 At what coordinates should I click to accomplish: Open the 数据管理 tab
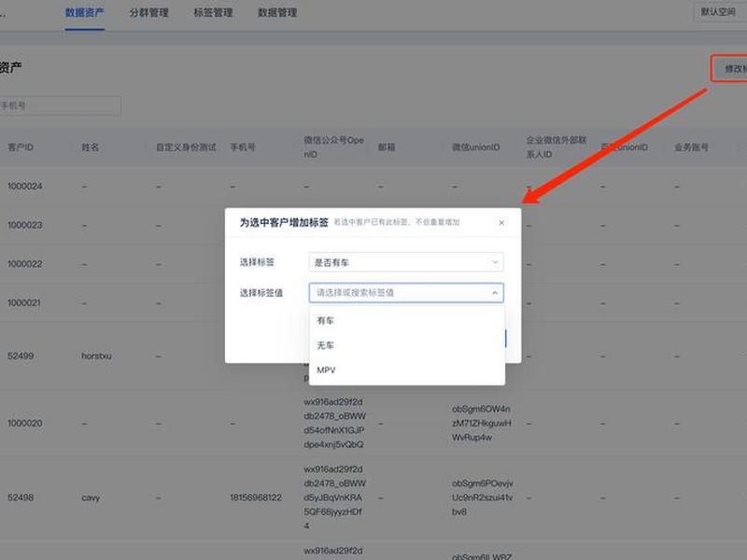(x=277, y=12)
